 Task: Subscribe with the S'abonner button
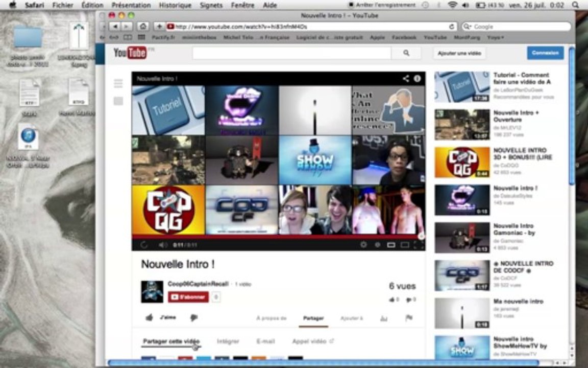click(188, 297)
